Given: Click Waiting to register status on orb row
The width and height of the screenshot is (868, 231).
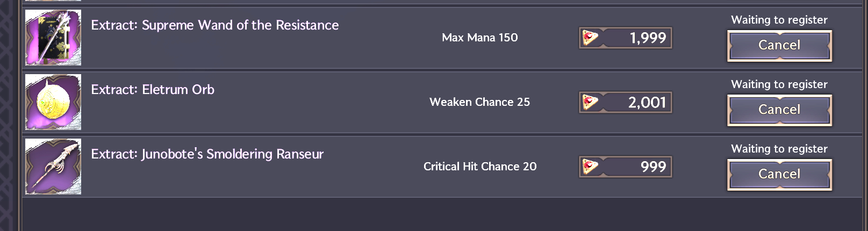Looking at the screenshot, I should pos(779,84).
